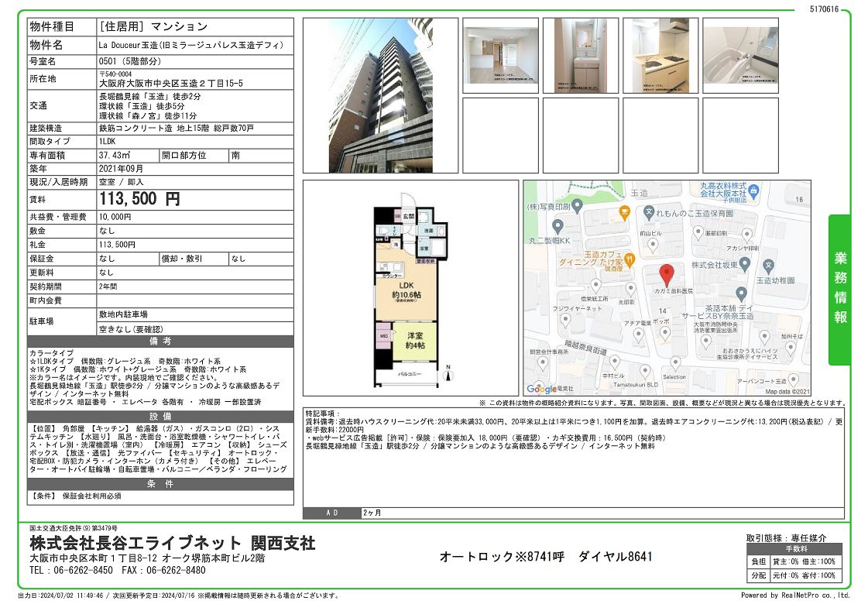Viewport: 868px width, 611px height.
Task: Open the living room interior photo
Action: tap(501, 54)
